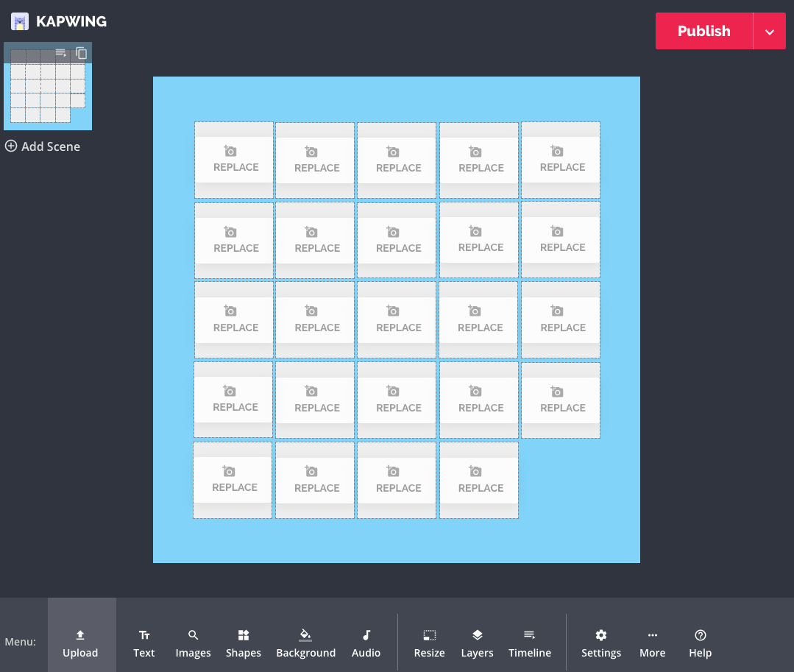The image size is (794, 672).
Task: Click the Publish button
Action: pyautogui.click(x=703, y=32)
